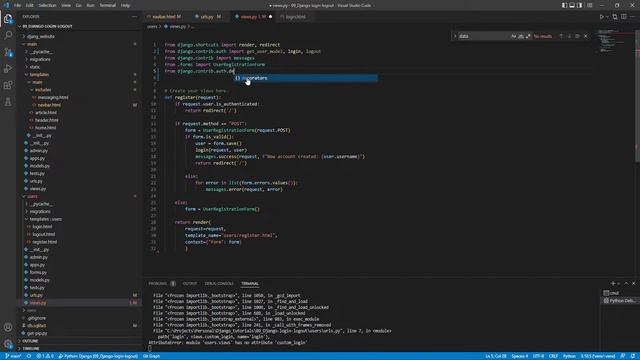The height and width of the screenshot is (360, 640).
Task: Switch to the DEBUG CONSOLE panel tab
Action: click(219, 284)
